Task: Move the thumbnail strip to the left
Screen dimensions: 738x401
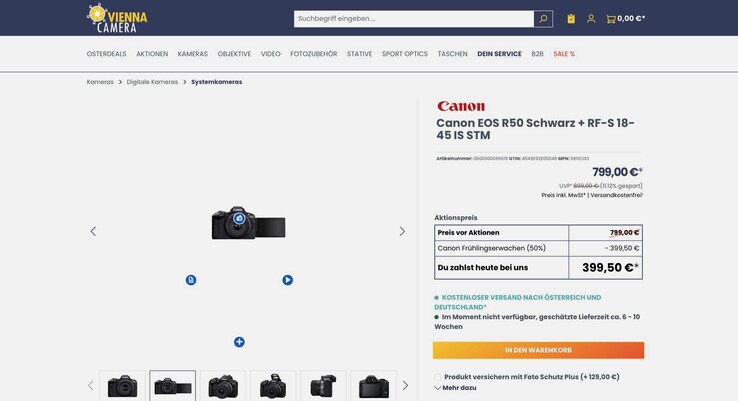Action: [90, 386]
